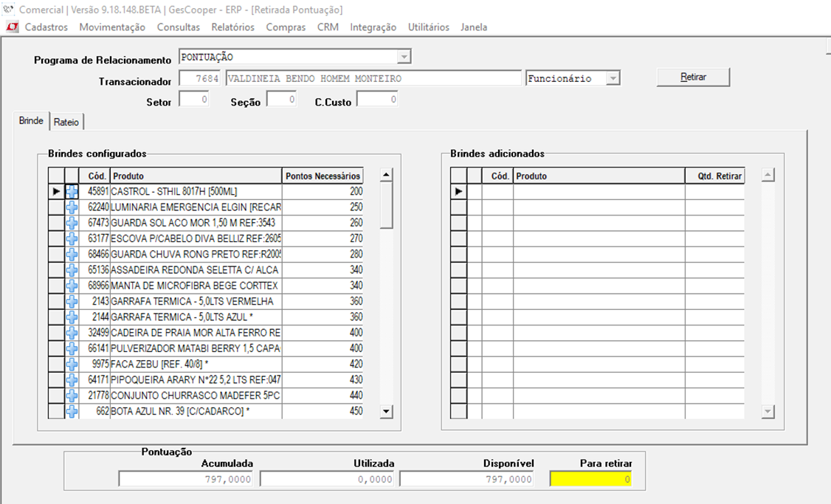Click plus icon for CASTROL - STHIL 8017H
The height and width of the screenshot is (504, 831).
pos(72,191)
